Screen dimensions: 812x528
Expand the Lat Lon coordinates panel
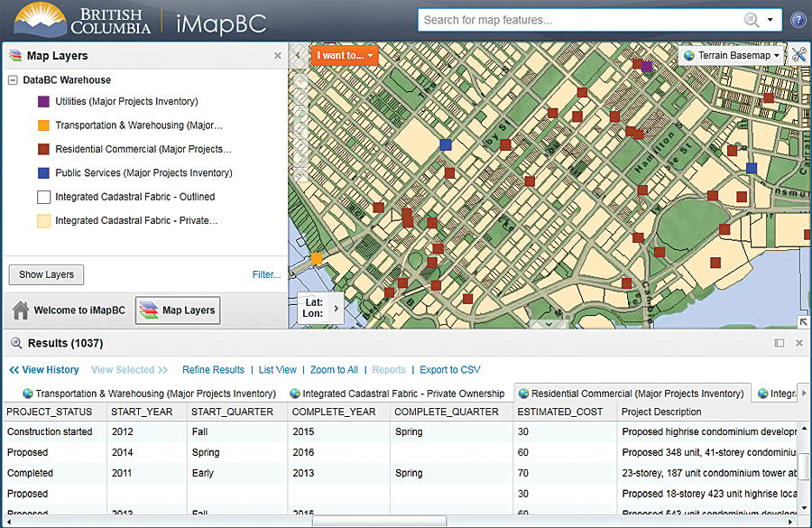coord(337,309)
